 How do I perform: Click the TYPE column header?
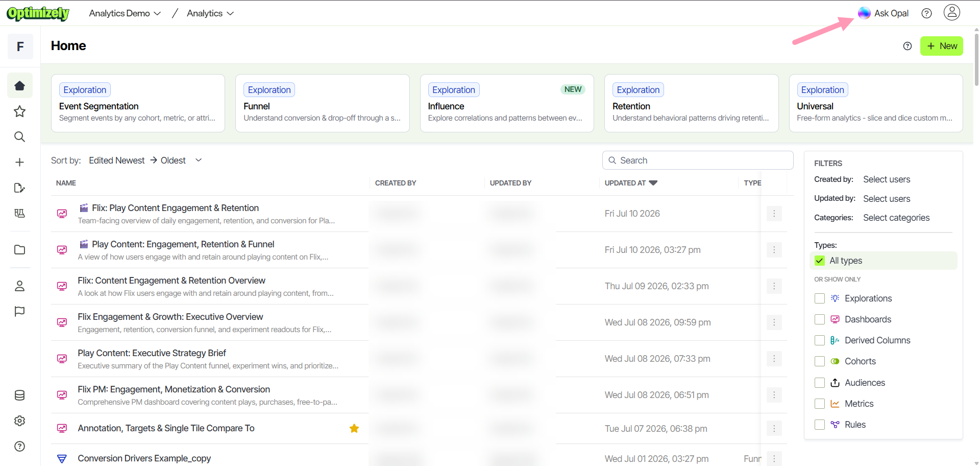[752, 183]
